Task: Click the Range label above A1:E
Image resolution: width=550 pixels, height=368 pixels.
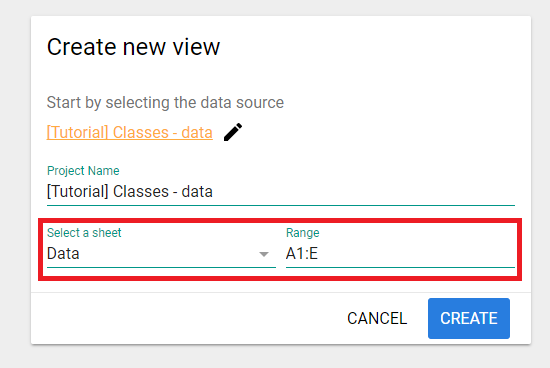Action: click(x=303, y=233)
